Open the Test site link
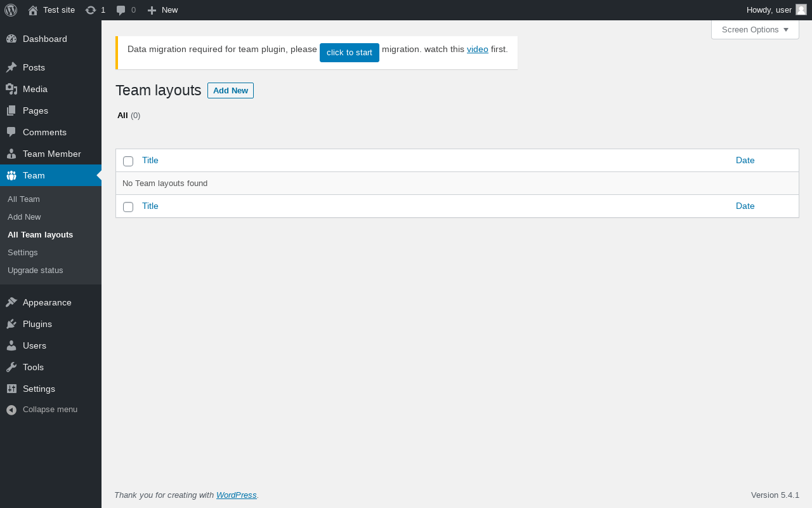The height and width of the screenshot is (508, 812). [x=59, y=10]
